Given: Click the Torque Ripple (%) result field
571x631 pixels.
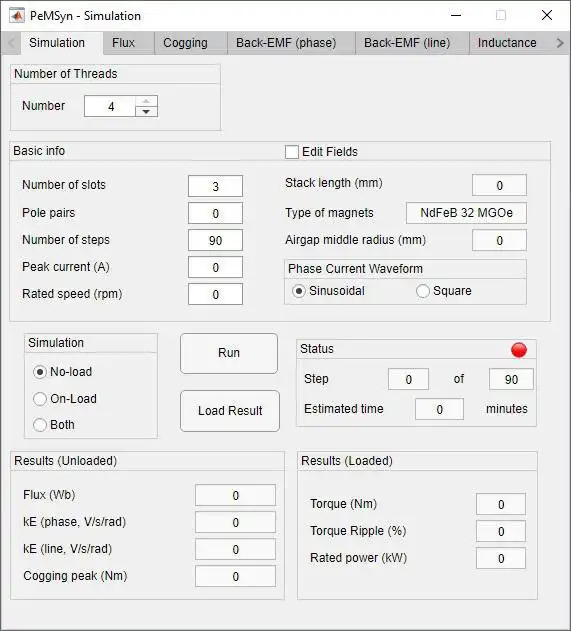Looking at the screenshot, I should click(x=501, y=531).
